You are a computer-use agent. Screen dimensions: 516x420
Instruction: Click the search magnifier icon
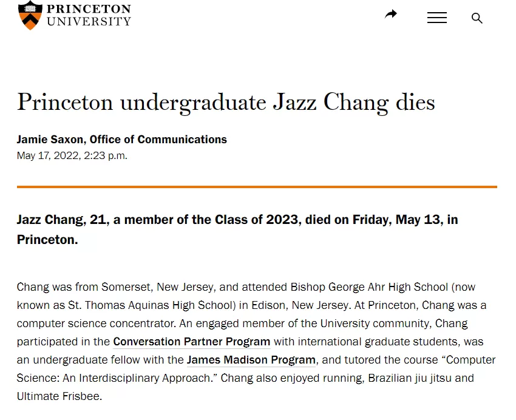coord(477,18)
